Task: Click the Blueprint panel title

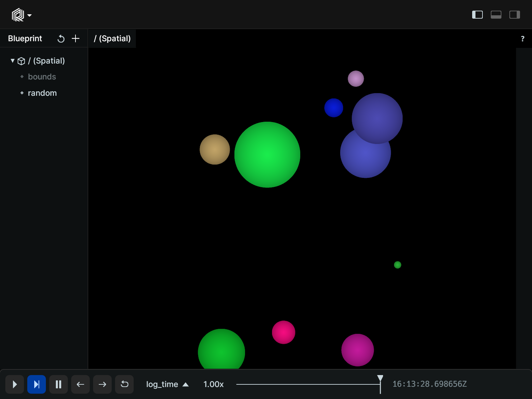Action: [x=25, y=39]
